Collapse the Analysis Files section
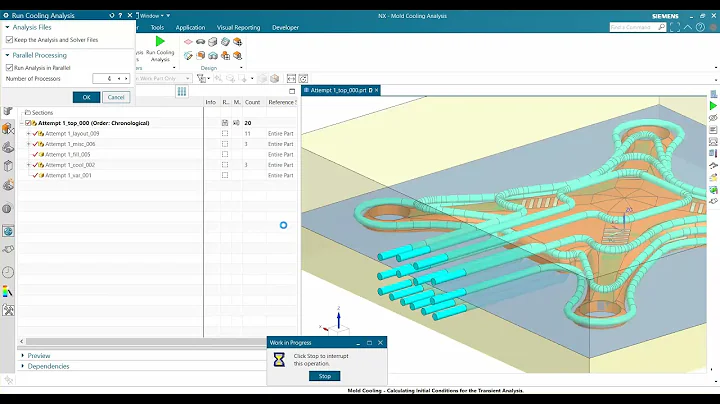 7,28
